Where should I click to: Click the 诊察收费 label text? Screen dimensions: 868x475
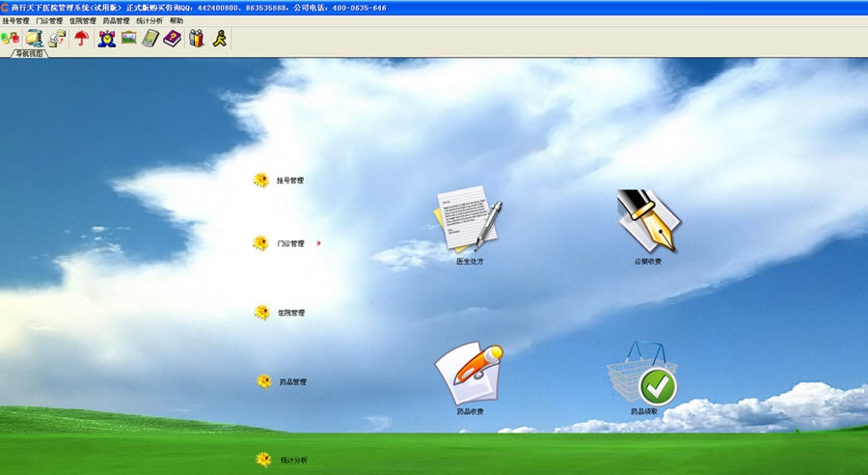click(x=648, y=262)
